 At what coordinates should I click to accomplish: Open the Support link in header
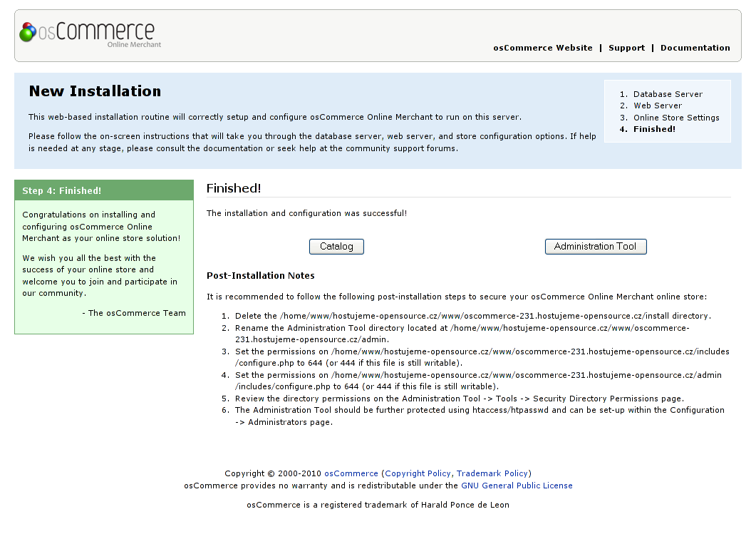click(x=626, y=48)
